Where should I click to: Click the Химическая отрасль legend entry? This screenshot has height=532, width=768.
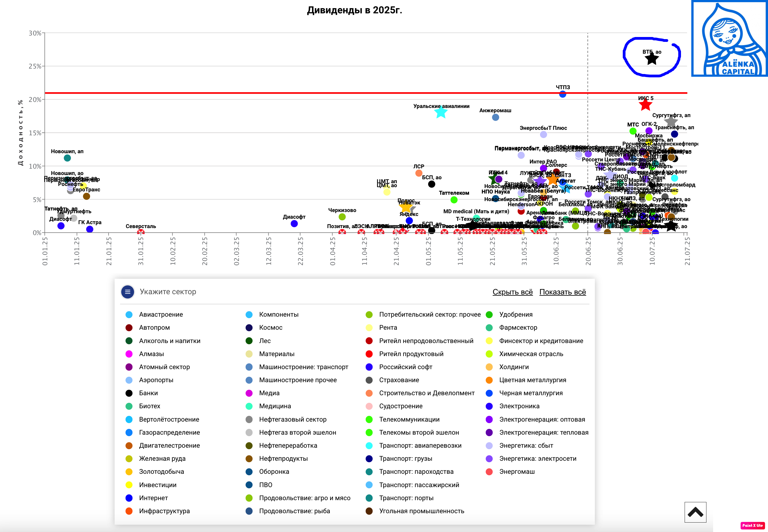click(525, 354)
